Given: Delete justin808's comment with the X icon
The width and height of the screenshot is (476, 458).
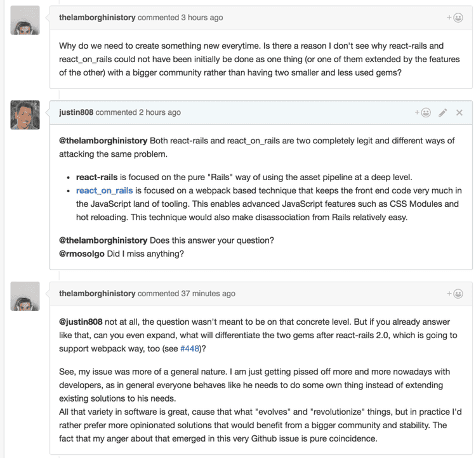Looking at the screenshot, I should click(x=459, y=112).
